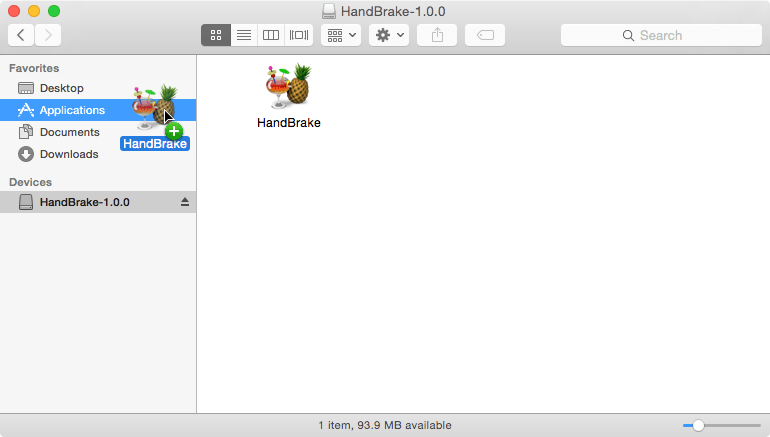This screenshot has width=770, height=437.
Task: Open the HandBrake app icon in the window
Action: [288, 86]
